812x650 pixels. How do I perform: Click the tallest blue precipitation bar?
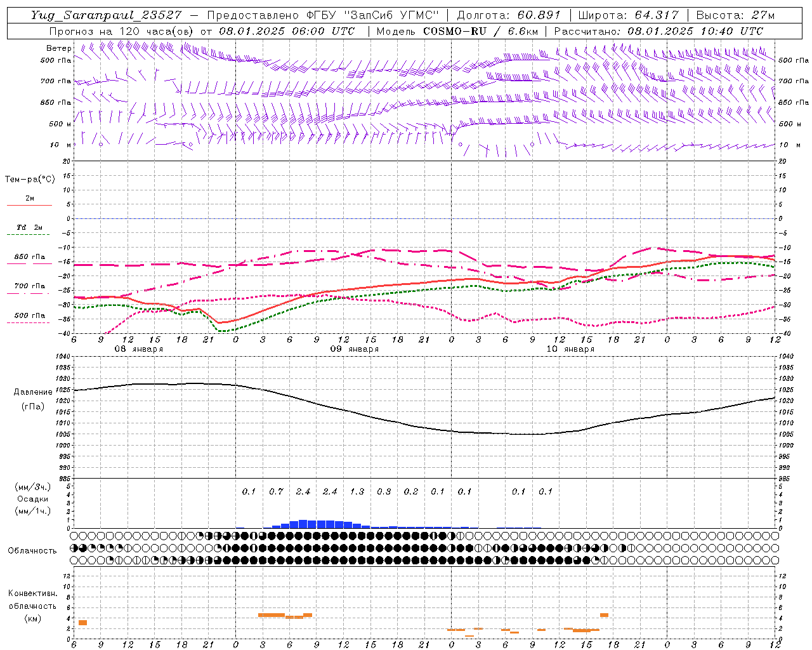pyautogui.click(x=303, y=524)
